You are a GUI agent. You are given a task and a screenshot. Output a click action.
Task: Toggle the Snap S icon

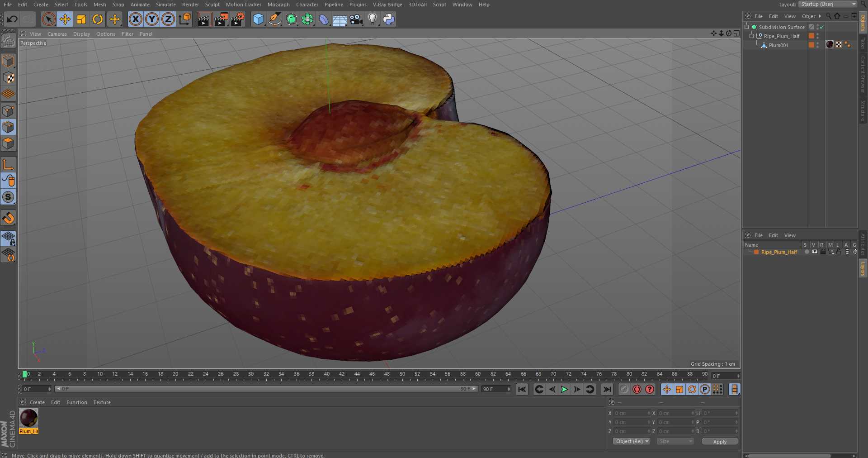(x=8, y=197)
